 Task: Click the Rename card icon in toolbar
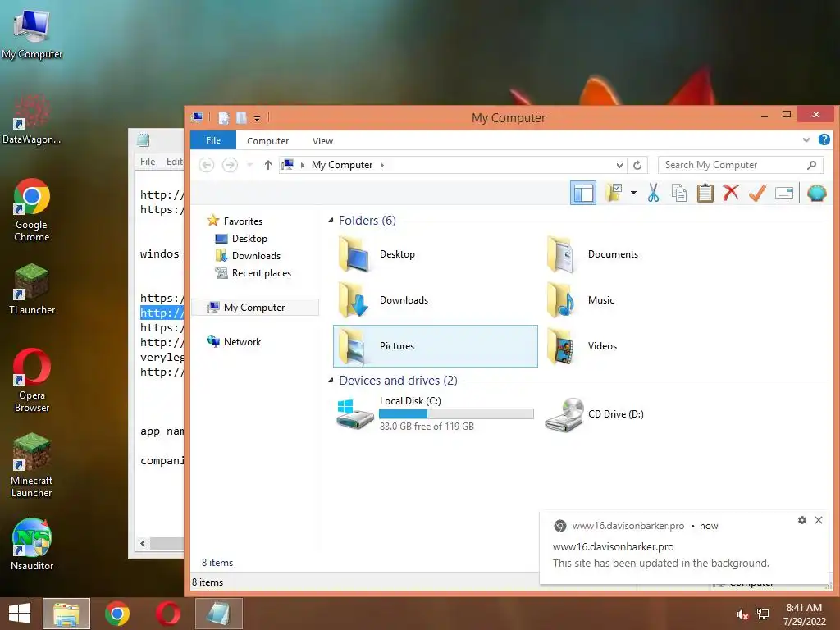point(784,193)
